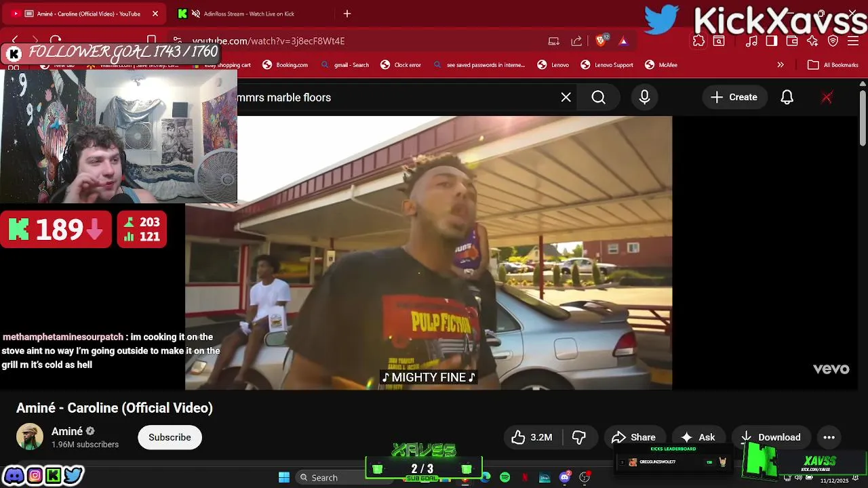Image resolution: width=868 pixels, height=488 pixels.
Task: Click the Ask button below the video
Action: [x=698, y=437]
